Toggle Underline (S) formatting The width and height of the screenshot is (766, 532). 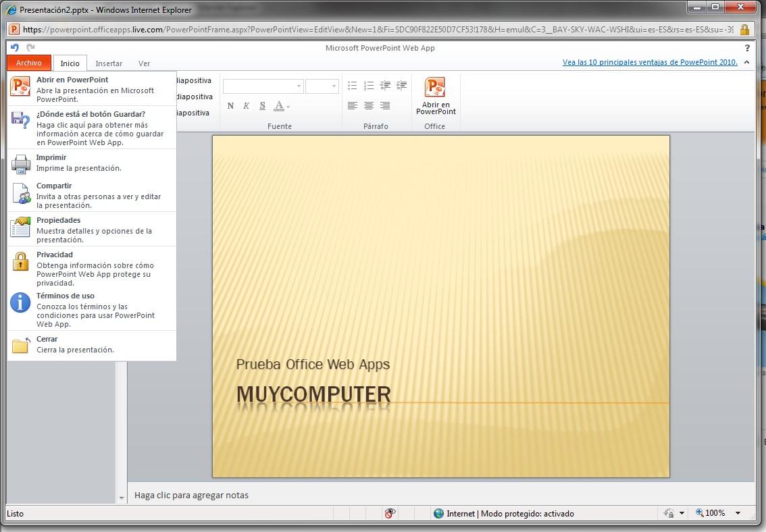pyautogui.click(x=262, y=106)
